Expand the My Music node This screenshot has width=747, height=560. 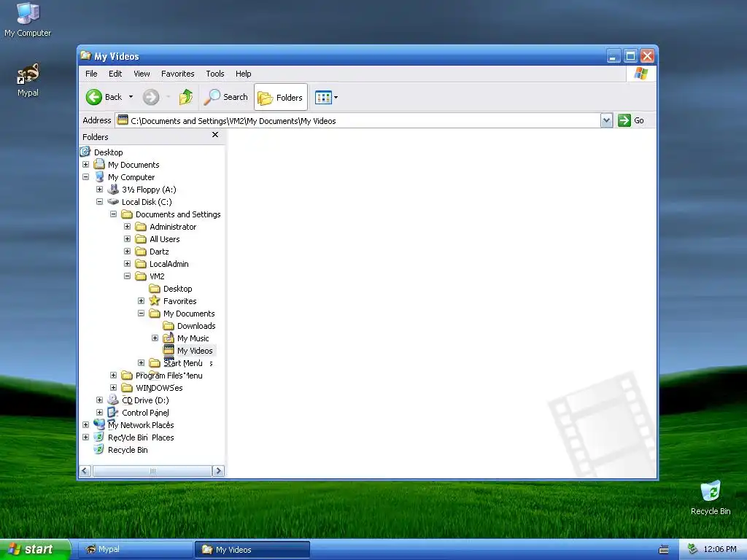(155, 338)
